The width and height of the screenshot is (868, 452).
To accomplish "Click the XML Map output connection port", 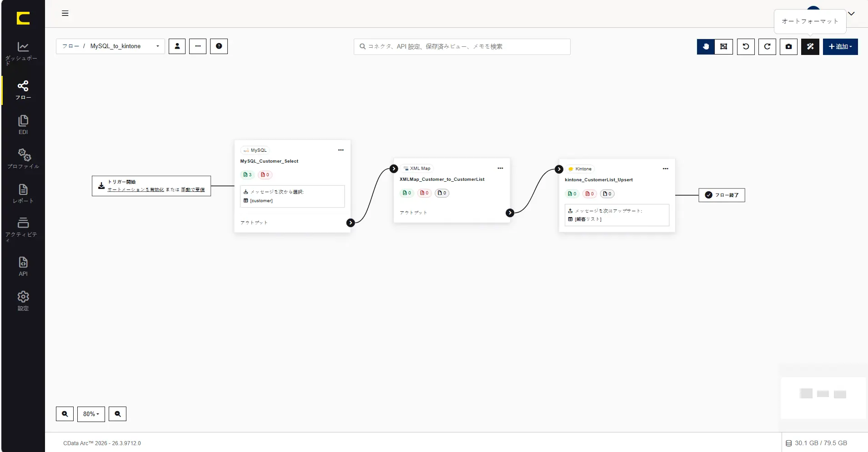I will tap(510, 213).
